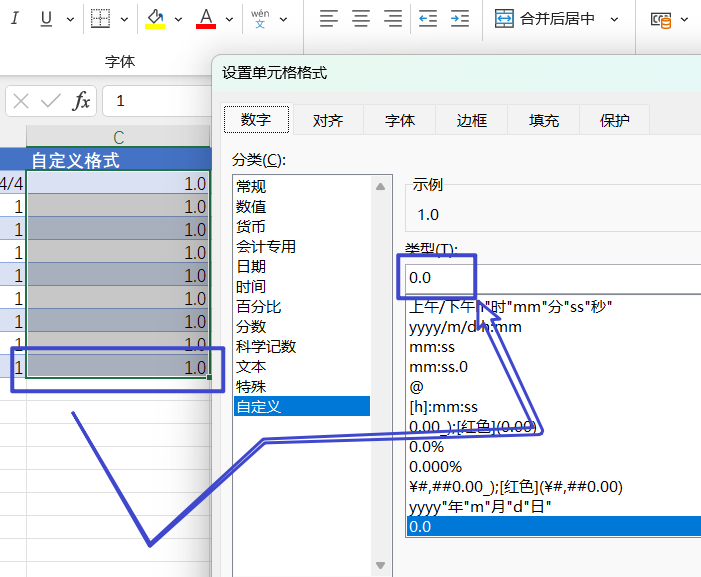This screenshot has width=701, height=577.
Task: Apply the yellow fill color bucket
Action: pyautogui.click(x=155, y=19)
